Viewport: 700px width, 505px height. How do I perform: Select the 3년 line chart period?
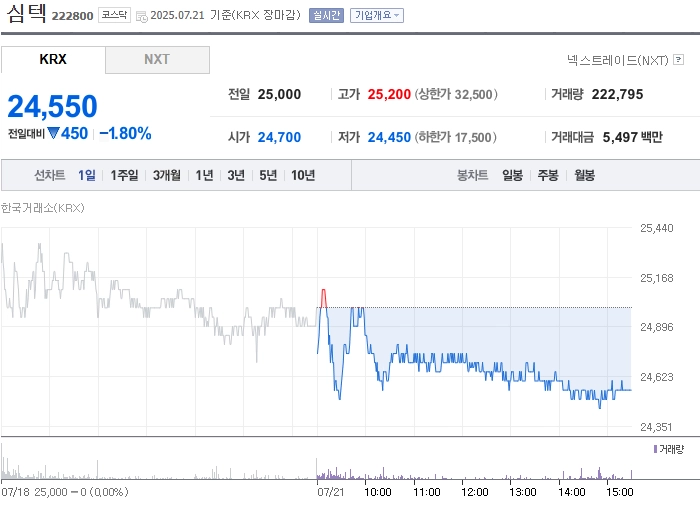[236, 175]
